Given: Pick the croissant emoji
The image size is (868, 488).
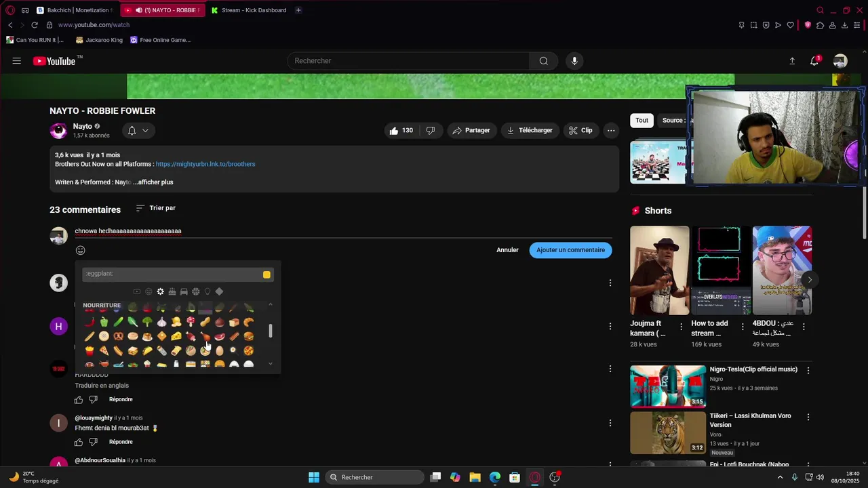Looking at the screenshot, I should [x=249, y=322].
